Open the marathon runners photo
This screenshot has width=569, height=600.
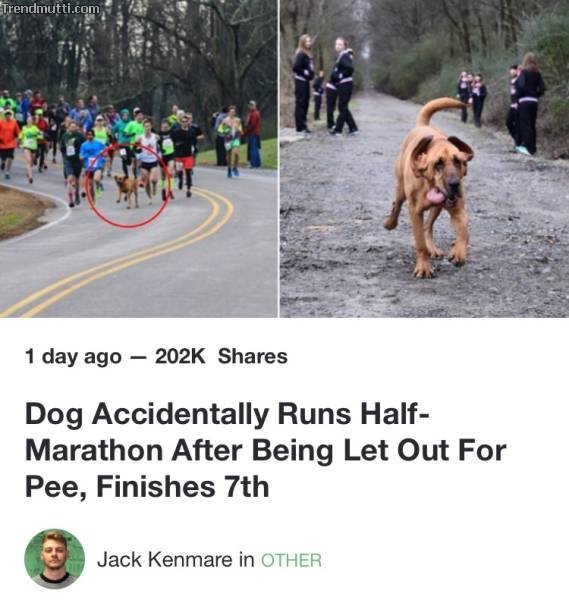pyautogui.click(x=139, y=158)
